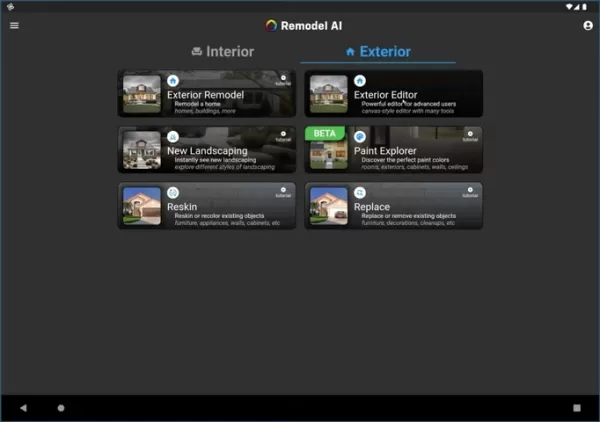600x422 pixels.
Task: Click the Reskin house thumbnail
Action: [x=142, y=206]
